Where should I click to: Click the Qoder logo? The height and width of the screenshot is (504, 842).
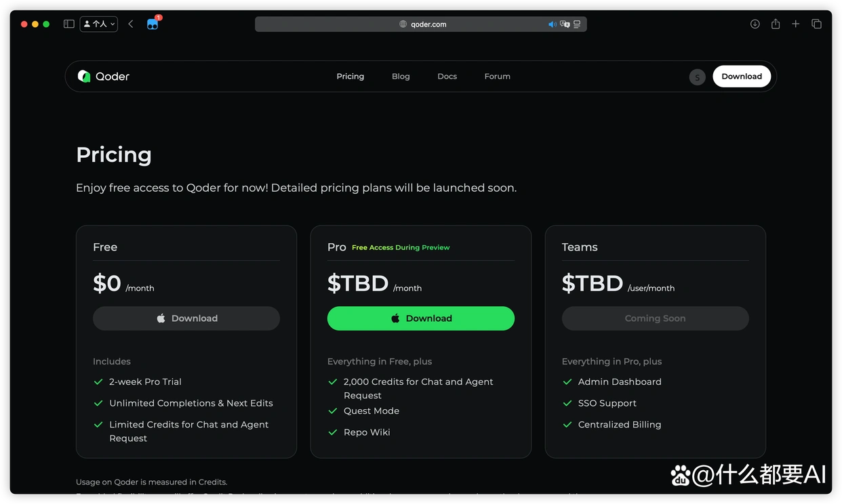click(104, 77)
